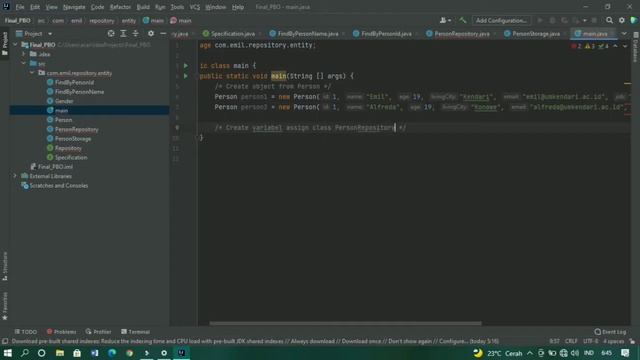Image resolution: width=640 pixels, height=360 pixels.
Task: Open Windows taskbar search
Action: click(24, 353)
